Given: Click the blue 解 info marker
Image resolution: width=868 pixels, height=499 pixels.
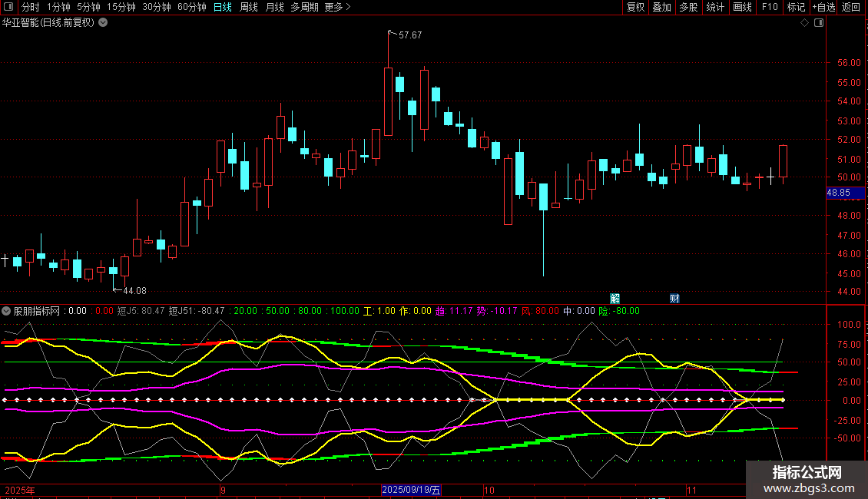Looking at the screenshot, I should (x=615, y=298).
